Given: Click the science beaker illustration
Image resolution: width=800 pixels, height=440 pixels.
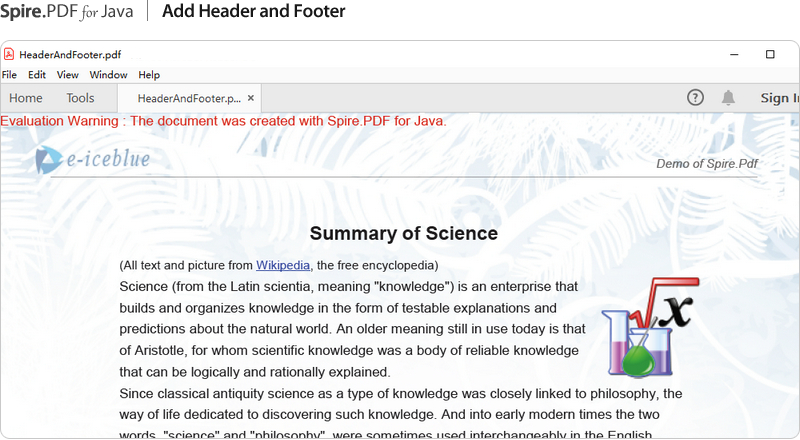Looking at the screenshot, I should pyautogui.click(x=644, y=329).
